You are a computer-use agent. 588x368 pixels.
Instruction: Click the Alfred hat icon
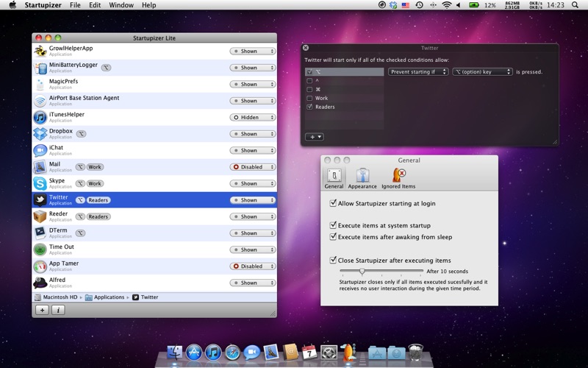point(40,283)
